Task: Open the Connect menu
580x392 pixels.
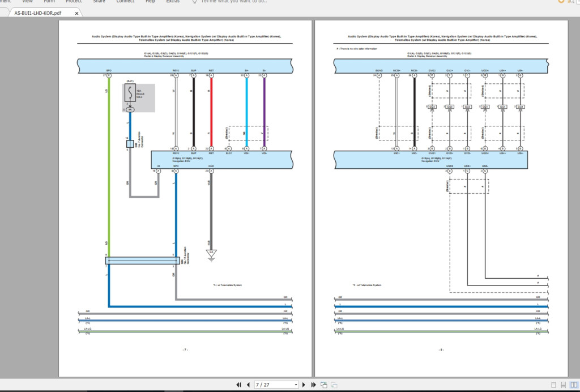Action: click(x=125, y=2)
